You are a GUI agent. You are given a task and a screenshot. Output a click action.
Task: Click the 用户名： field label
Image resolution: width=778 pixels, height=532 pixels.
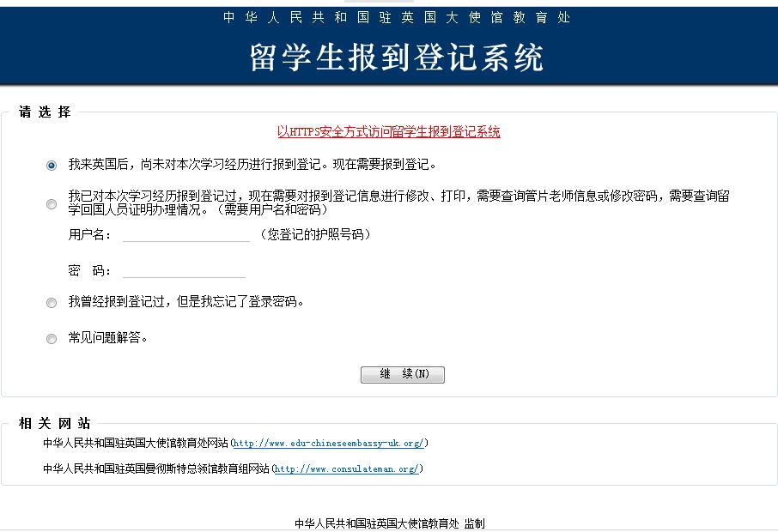[90, 234]
